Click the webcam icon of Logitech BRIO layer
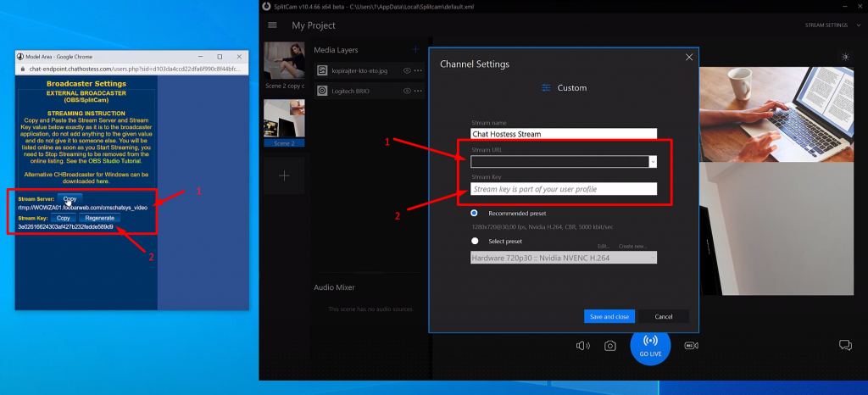The image size is (868, 395). (321, 91)
